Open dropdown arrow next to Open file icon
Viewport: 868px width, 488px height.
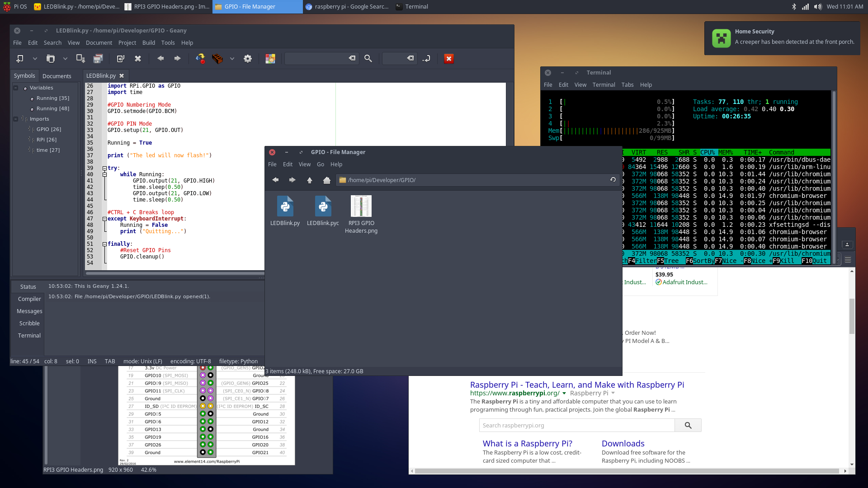(65, 59)
